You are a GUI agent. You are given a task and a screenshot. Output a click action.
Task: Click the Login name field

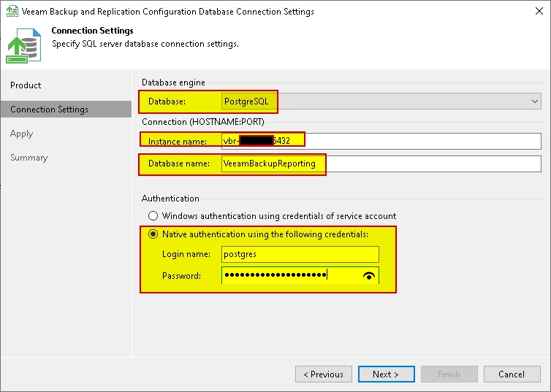(300, 254)
